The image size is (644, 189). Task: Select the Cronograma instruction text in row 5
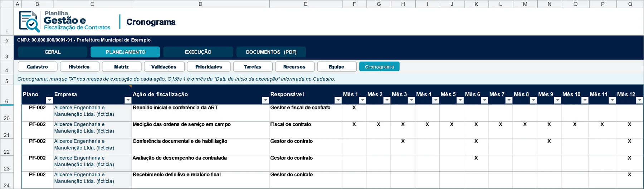coord(176,79)
